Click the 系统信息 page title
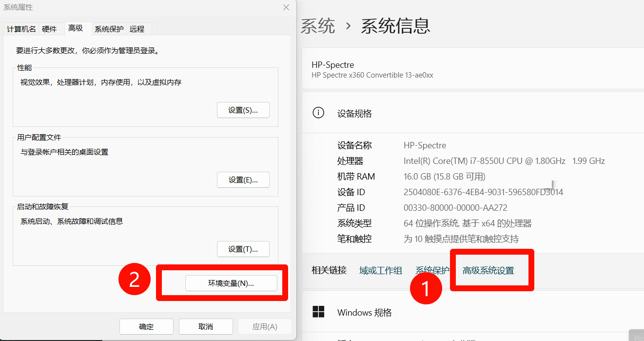 [395, 26]
